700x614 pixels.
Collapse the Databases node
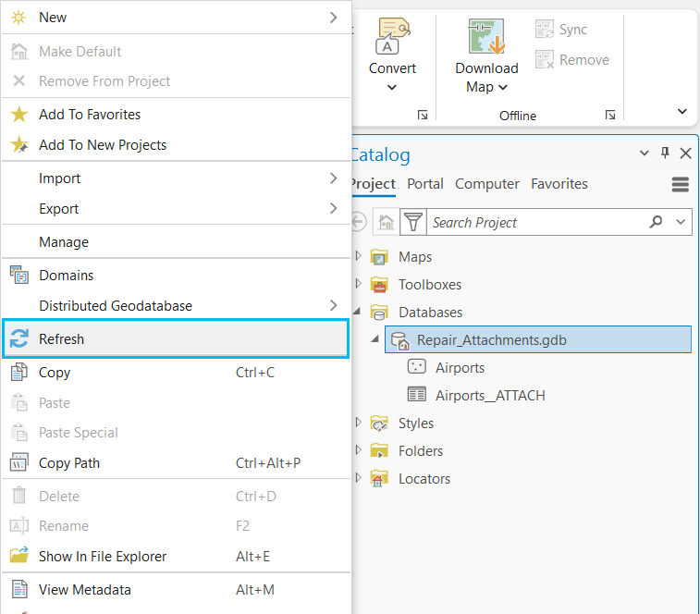(x=357, y=312)
